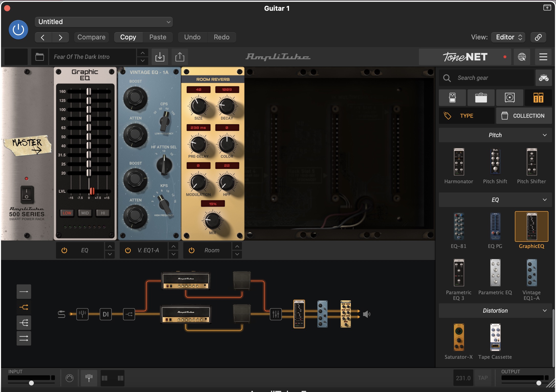Toggle the LOW band button on Graphic EQ
This screenshot has width=556, height=392.
(x=67, y=213)
